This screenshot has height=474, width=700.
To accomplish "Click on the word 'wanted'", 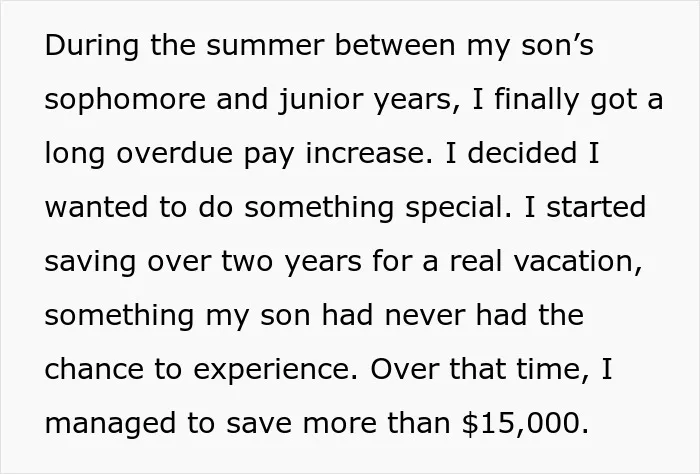I will [96, 208].
